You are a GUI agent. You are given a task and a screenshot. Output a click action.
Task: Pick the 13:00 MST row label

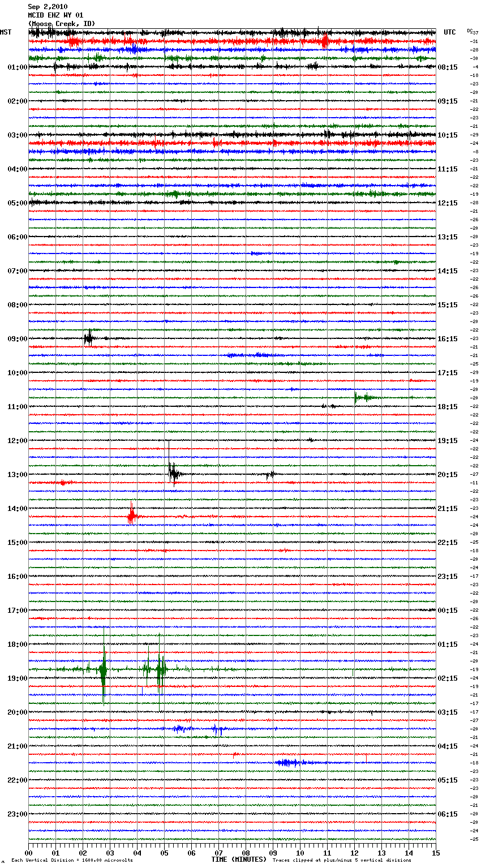tap(18, 475)
